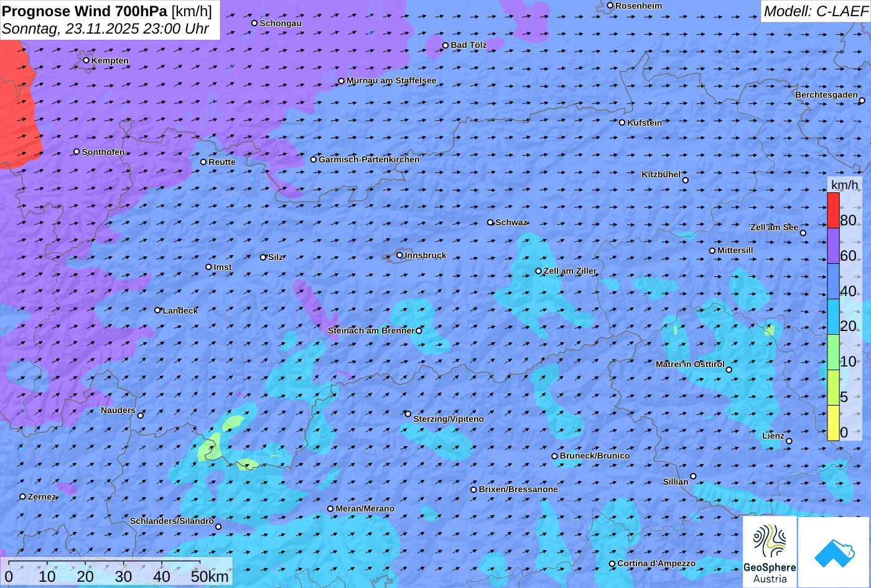Click the GeoSphere Austria logo
This screenshot has width=871, height=588.
(x=770, y=552)
